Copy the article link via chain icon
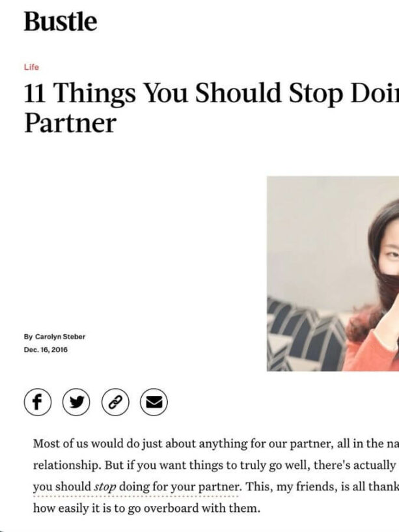The image size is (399, 532). [x=115, y=402]
